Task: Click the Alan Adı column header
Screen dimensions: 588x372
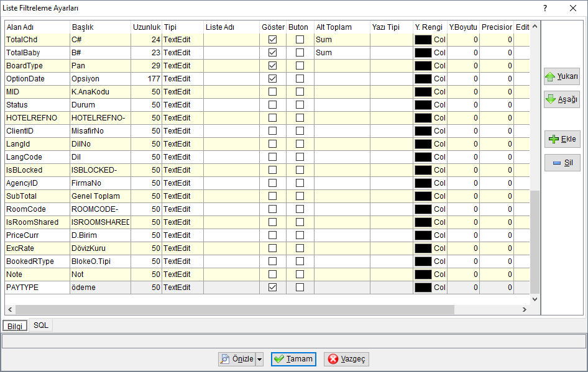Action: pos(37,27)
